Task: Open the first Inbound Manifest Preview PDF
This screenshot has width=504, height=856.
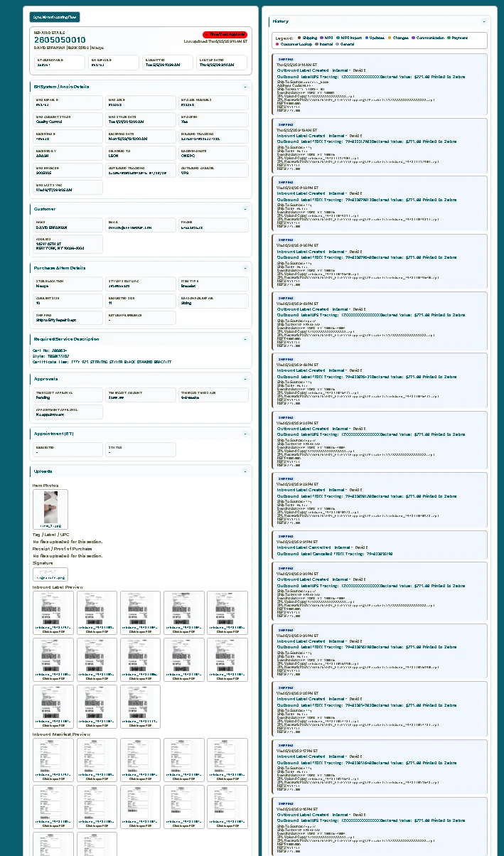Action: [53, 760]
